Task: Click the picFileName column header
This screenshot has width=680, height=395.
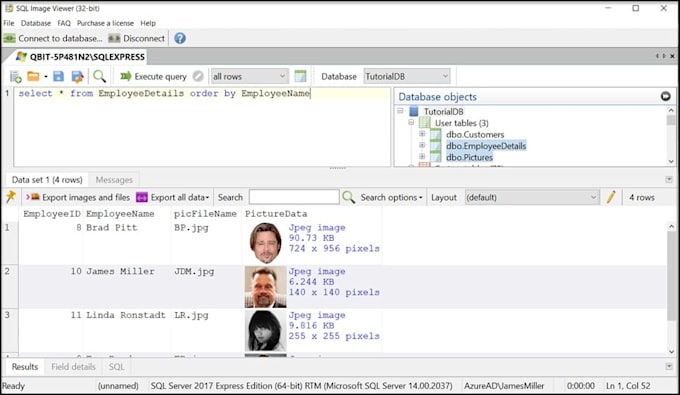Action: tap(205, 214)
